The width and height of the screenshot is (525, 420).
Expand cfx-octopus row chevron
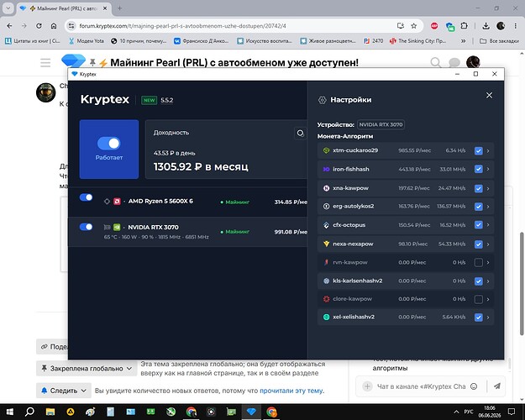tap(488, 225)
